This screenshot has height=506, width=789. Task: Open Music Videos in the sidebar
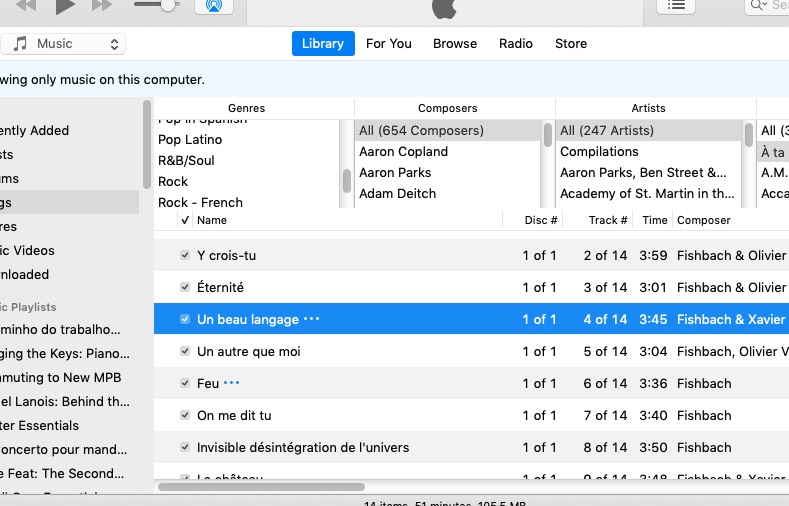tap(27, 250)
